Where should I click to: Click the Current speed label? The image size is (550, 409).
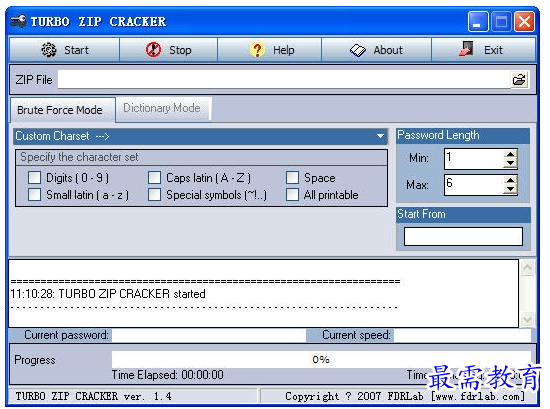click(356, 335)
